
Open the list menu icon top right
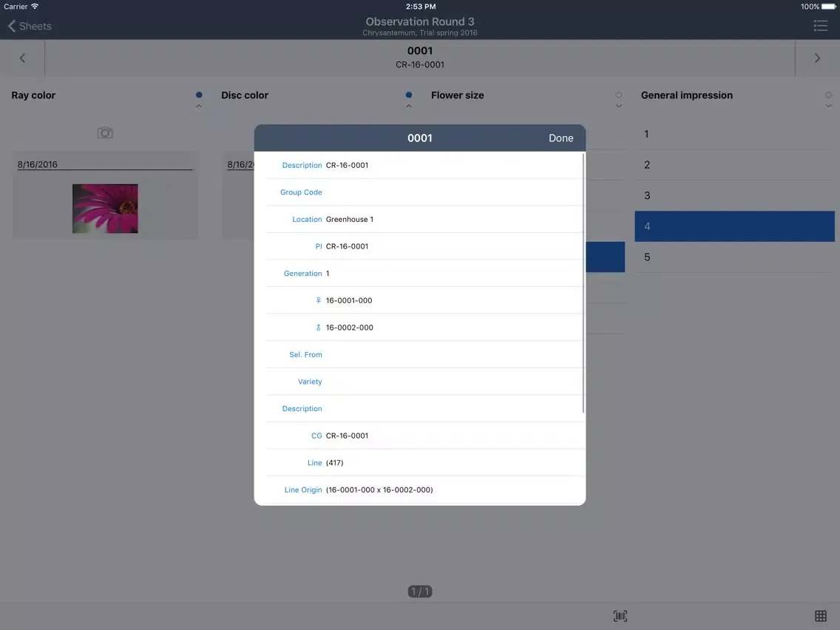(820, 26)
